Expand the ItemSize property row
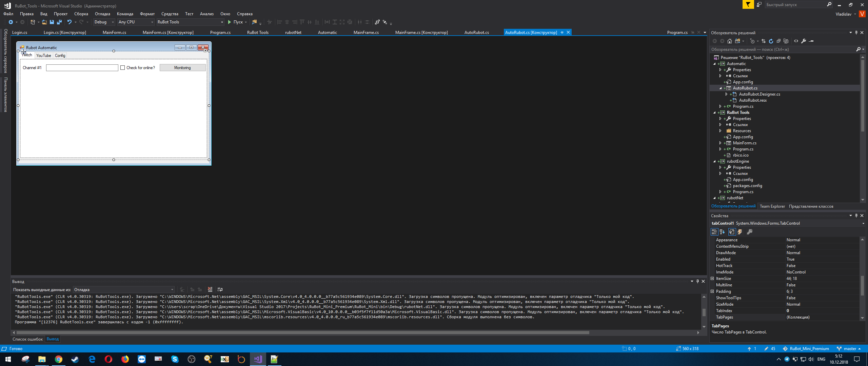This screenshot has width=868, height=366. [712, 279]
